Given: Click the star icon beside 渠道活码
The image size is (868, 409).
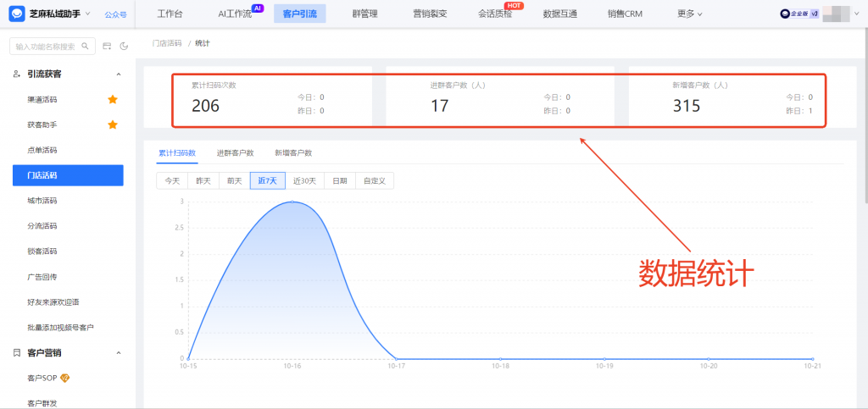Looking at the screenshot, I should tap(112, 100).
